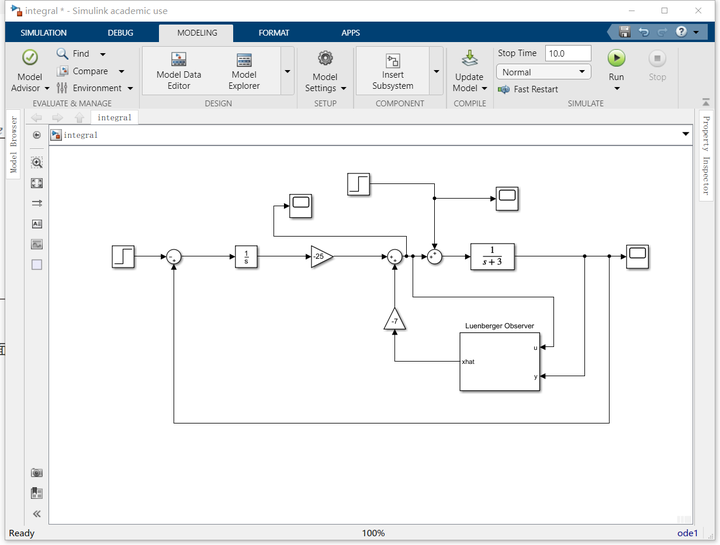The height and width of the screenshot is (545, 720).
Task: Open the breadcrumb path dropdown arrow
Action: tap(686, 134)
